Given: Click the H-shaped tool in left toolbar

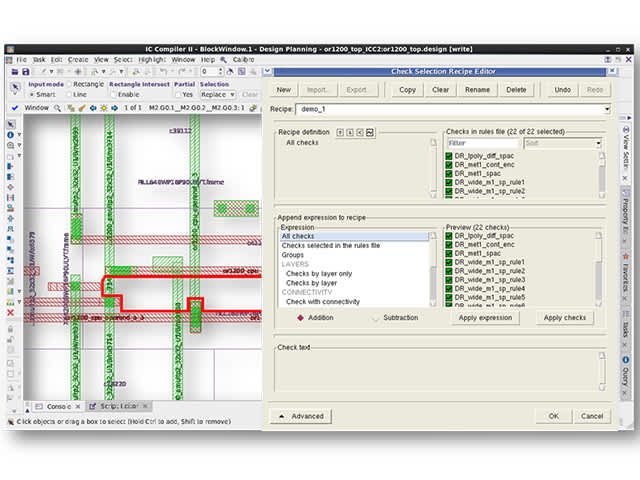Looking at the screenshot, I should pos(11,198).
